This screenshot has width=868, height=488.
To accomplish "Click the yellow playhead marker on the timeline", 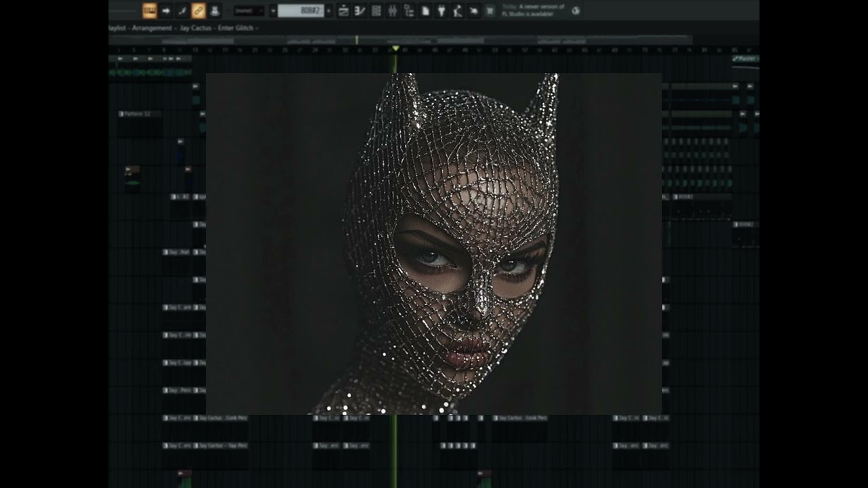I will click(395, 49).
